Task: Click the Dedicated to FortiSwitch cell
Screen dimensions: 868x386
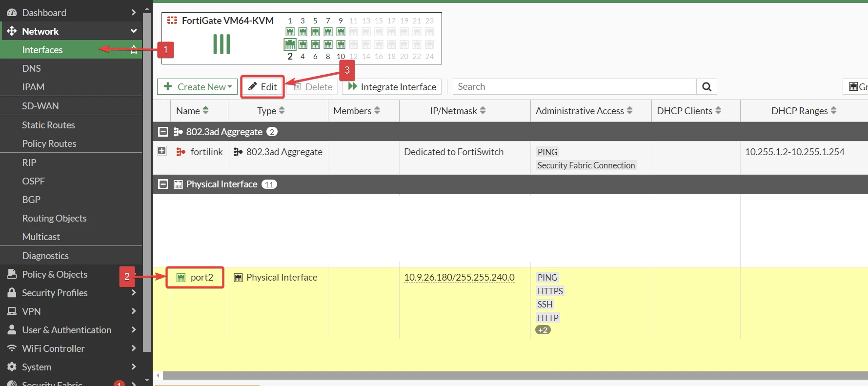Action: pyautogui.click(x=454, y=152)
